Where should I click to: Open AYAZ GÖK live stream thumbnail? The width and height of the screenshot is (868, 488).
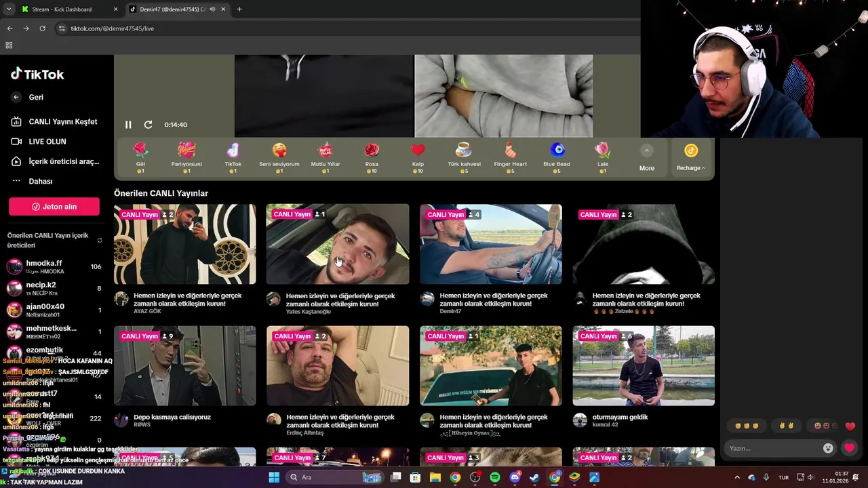[184, 244]
